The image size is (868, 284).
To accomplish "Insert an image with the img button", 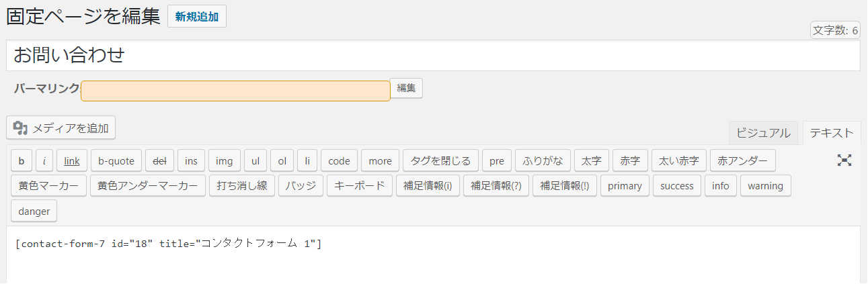I will click(x=225, y=161).
